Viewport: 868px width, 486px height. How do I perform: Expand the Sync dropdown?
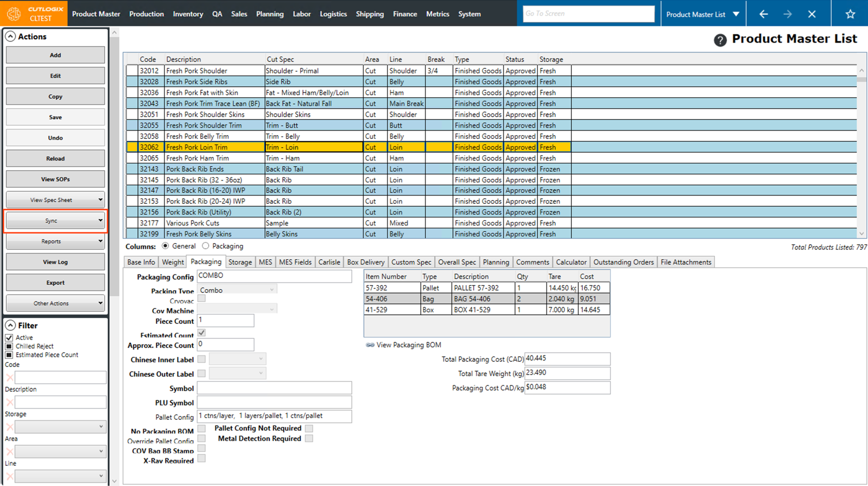[55, 221]
